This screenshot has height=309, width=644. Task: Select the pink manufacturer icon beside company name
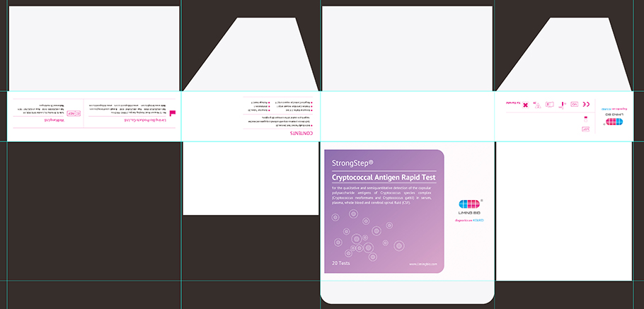[173, 112]
